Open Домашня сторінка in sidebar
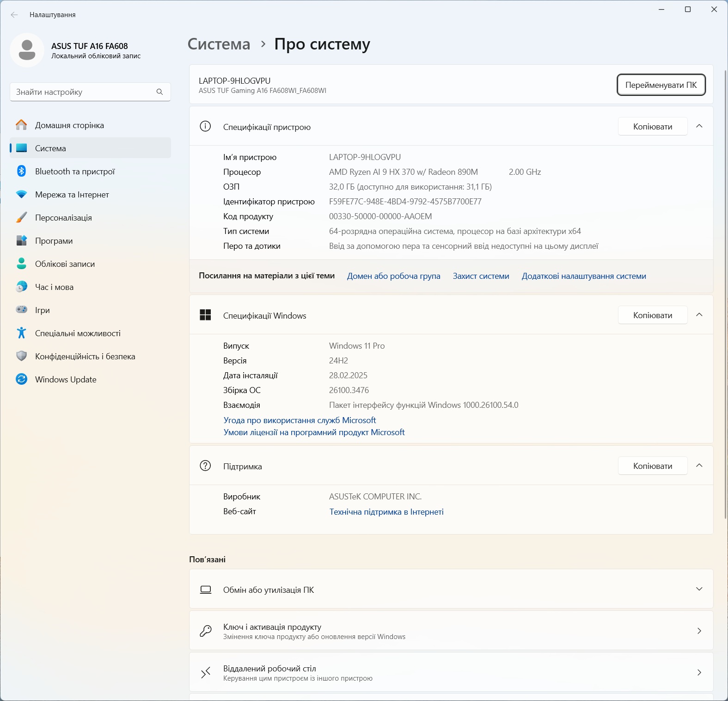 [90, 125]
